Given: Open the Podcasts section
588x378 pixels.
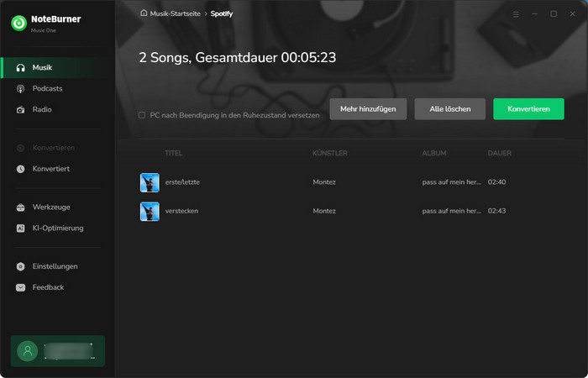Looking at the screenshot, I should pyautogui.click(x=58, y=89).
